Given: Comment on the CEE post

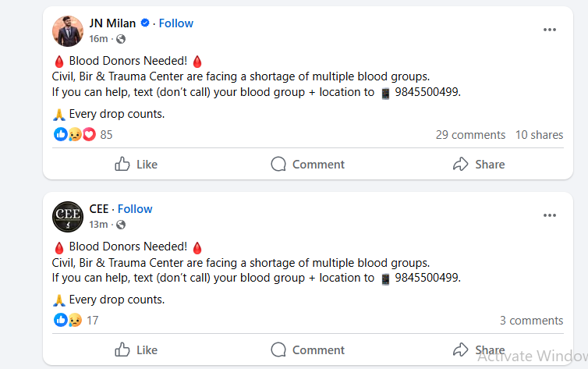Looking at the screenshot, I should [307, 350].
